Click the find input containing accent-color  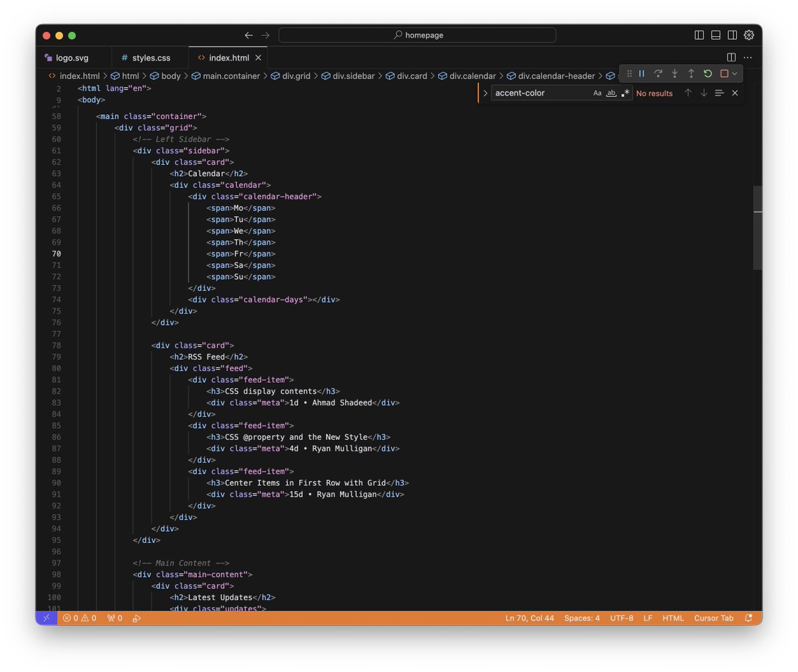541,93
